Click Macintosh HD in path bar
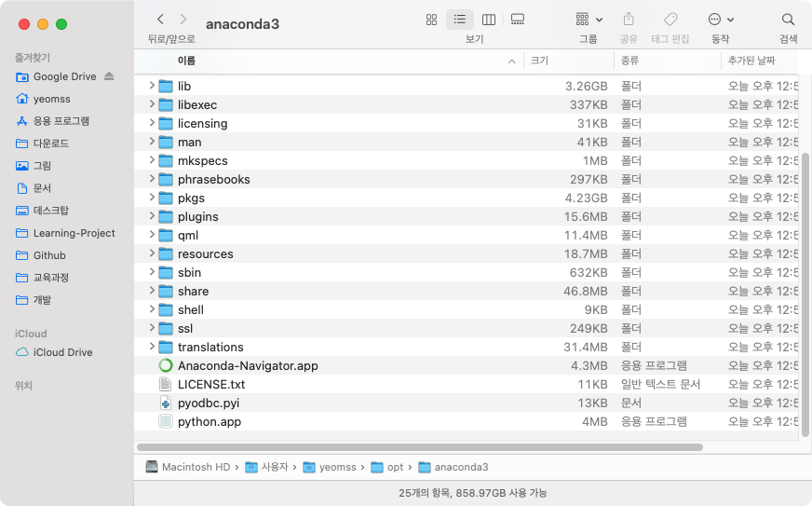 pyautogui.click(x=188, y=467)
